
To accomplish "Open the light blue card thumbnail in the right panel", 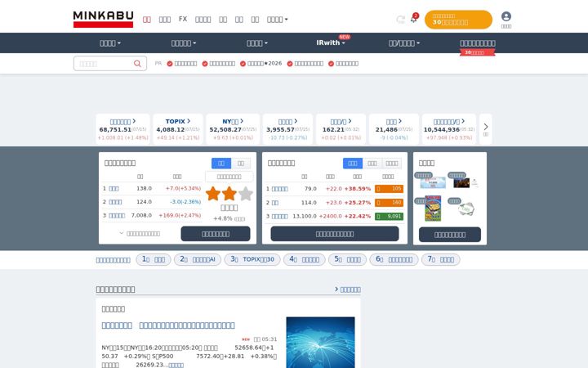I will [x=433, y=183].
